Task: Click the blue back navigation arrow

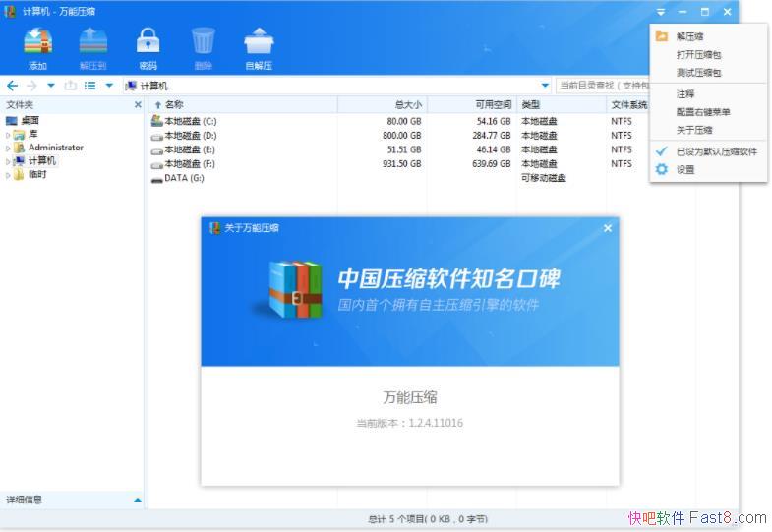Action: point(12,86)
